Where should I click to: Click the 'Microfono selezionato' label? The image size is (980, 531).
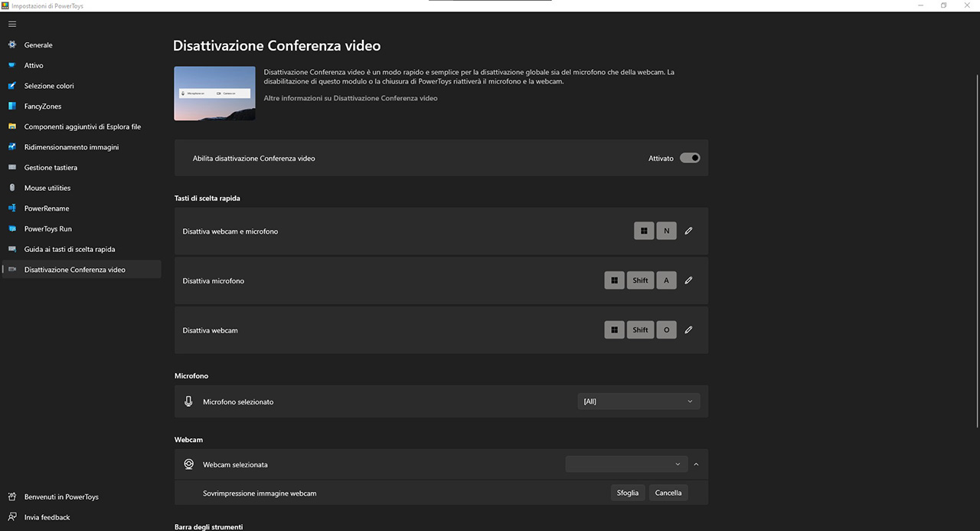238,402
